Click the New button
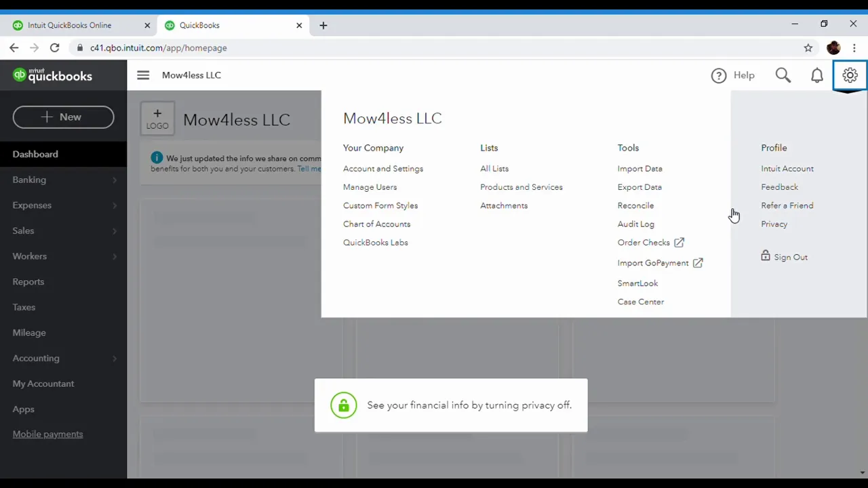868x488 pixels. (x=63, y=117)
